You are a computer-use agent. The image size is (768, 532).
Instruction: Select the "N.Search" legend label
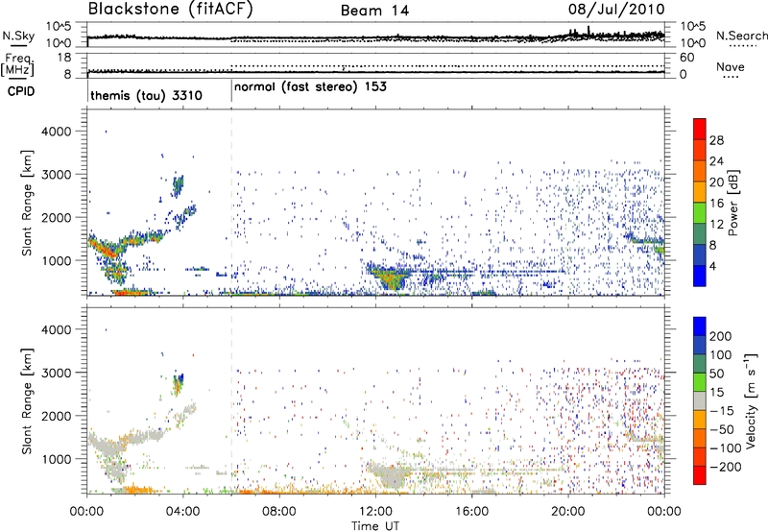741,36
